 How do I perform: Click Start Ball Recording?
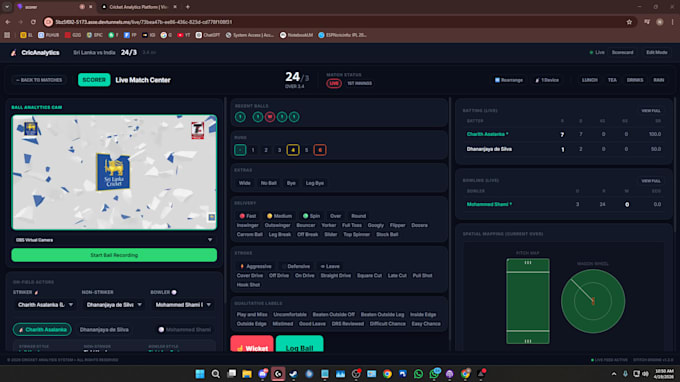114,255
